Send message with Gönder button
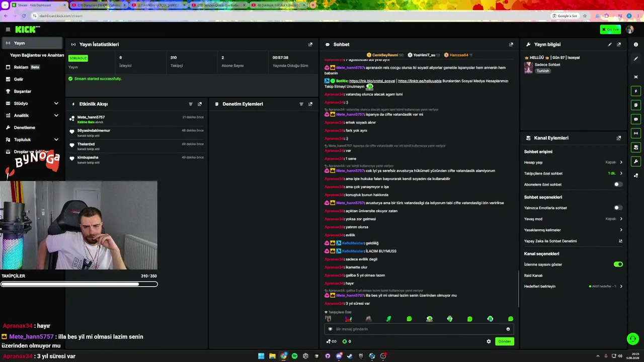Image resolution: width=644 pixels, height=362 pixels. [x=505, y=341]
